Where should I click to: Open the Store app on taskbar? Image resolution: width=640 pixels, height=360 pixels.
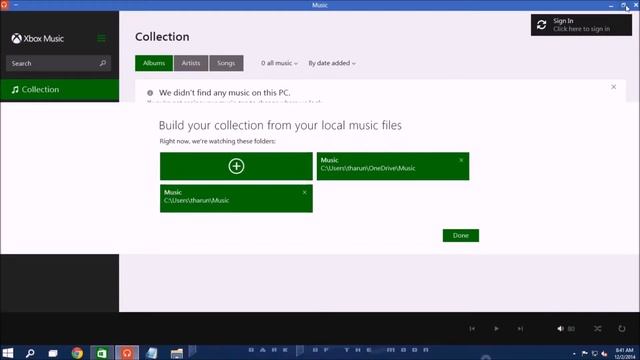point(102,353)
